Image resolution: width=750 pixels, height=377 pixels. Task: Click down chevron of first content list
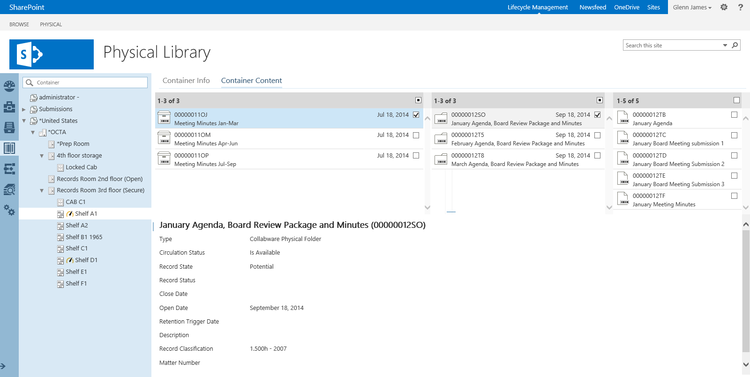[x=428, y=207]
